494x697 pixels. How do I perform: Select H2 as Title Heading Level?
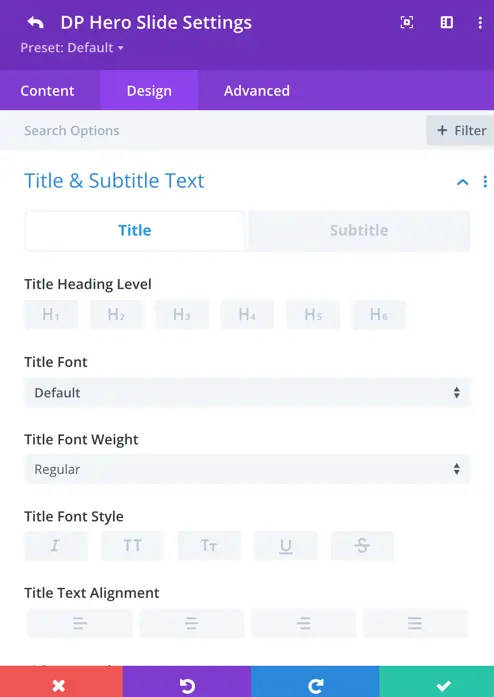pos(116,315)
